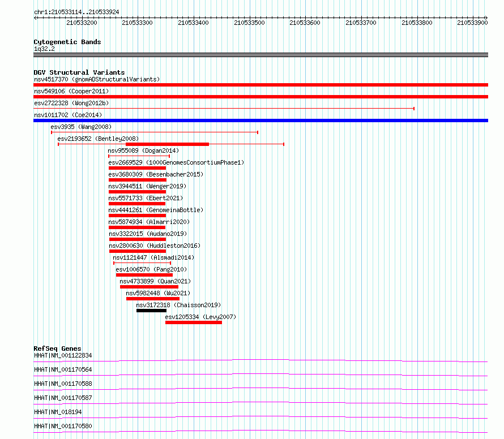The width and height of the screenshot is (504, 439).
Task: Click the nsv3172318 (Chaisson2019) label
Action: [178, 305]
